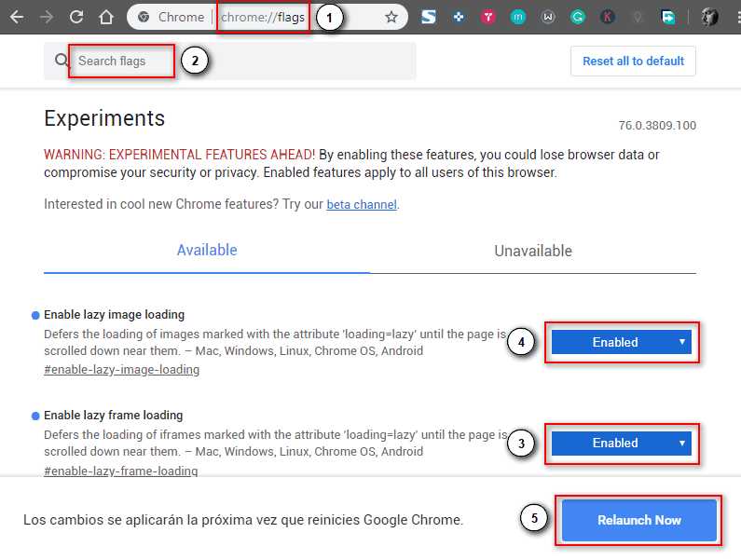Click the 'Enable lazy frame loading' title
The image size is (741, 560).
tap(113, 416)
